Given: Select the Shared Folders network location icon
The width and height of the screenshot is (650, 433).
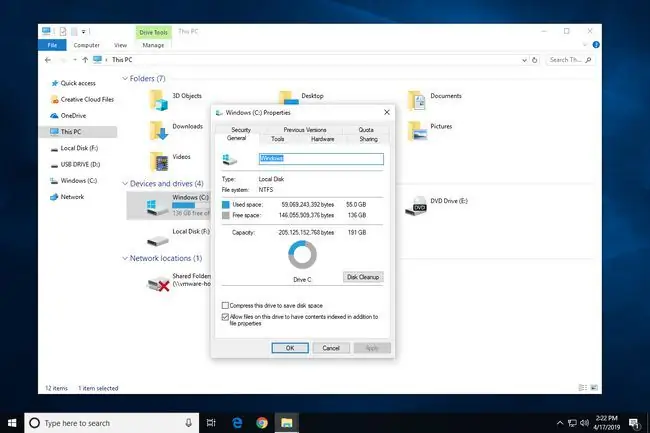Looking at the screenshot, I should click(x=158, y=283).
